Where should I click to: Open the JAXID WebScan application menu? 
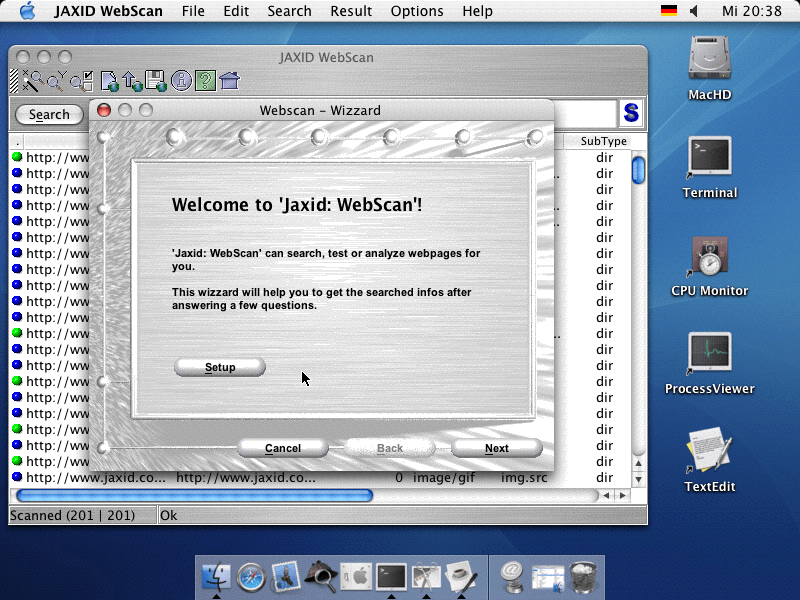coord(108,11)
